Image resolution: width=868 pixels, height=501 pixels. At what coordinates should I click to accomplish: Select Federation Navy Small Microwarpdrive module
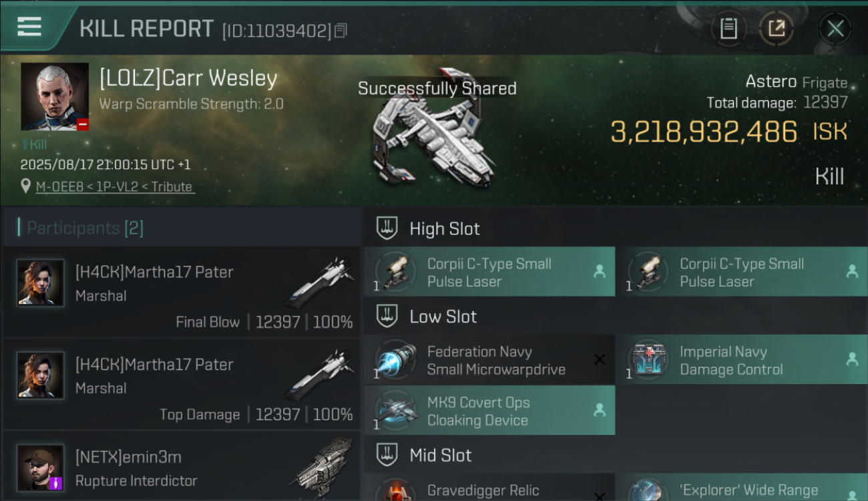point(489,360)
